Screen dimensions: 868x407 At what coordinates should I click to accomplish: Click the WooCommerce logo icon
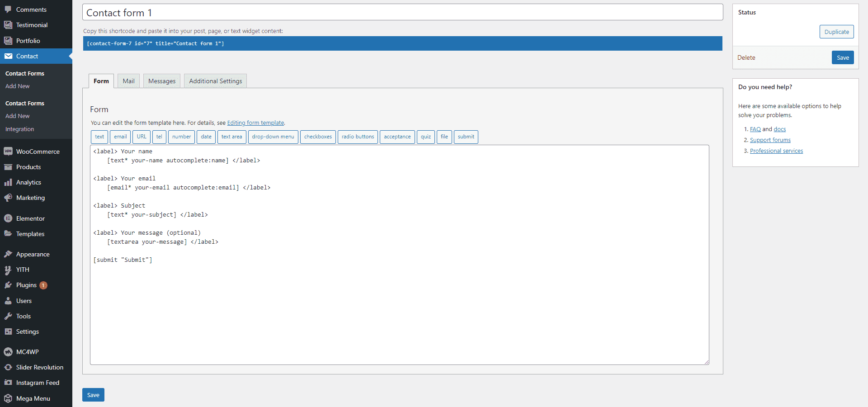[8, 151]
